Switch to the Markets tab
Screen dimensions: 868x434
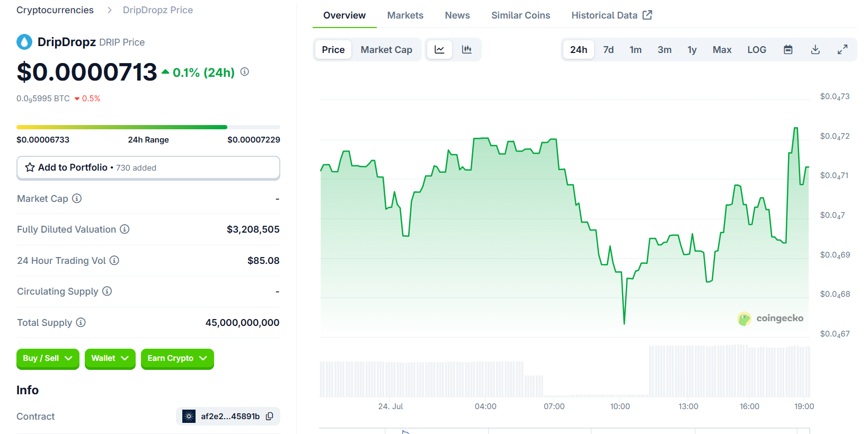[405, 15]
